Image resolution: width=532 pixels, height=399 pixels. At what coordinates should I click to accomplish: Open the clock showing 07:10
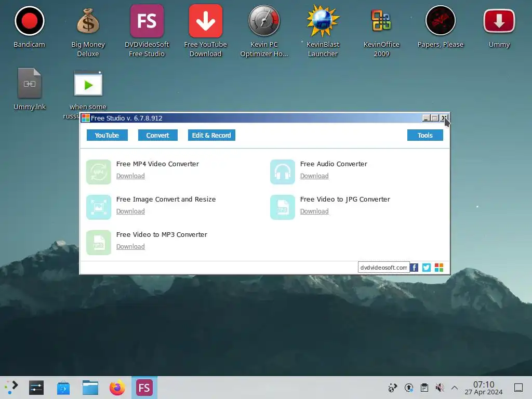[484, 388]
